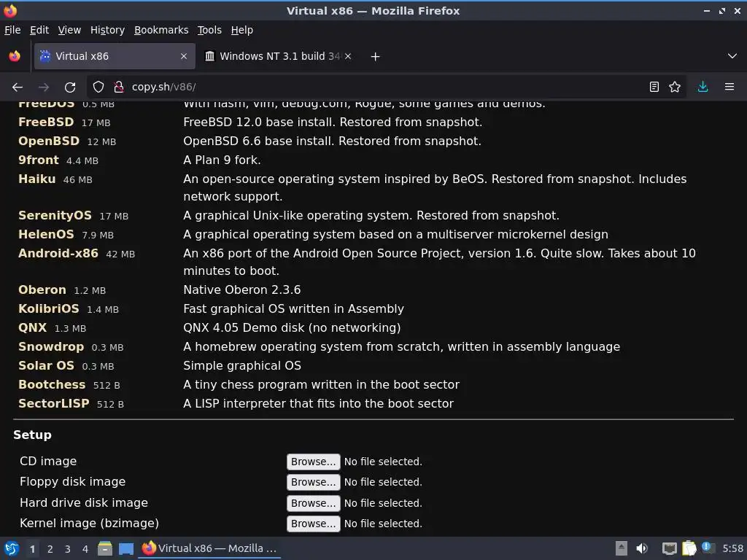Open the Firefox hamburger menu

(x=729, y=87)
